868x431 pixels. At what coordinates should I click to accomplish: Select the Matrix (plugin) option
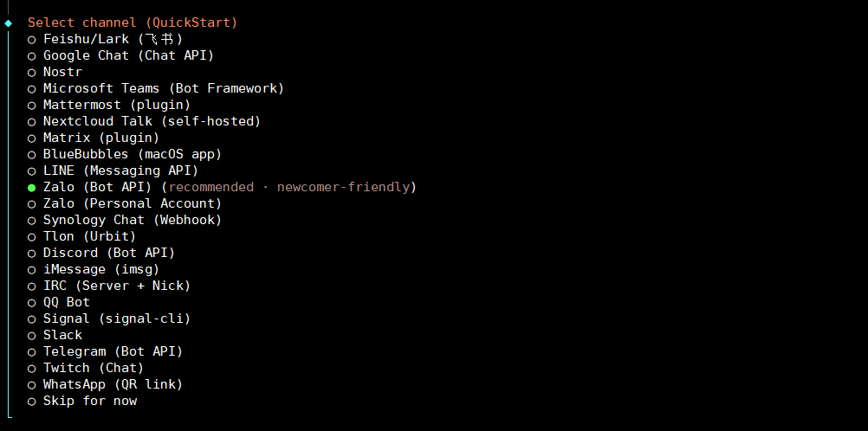[x=100, y=138]
